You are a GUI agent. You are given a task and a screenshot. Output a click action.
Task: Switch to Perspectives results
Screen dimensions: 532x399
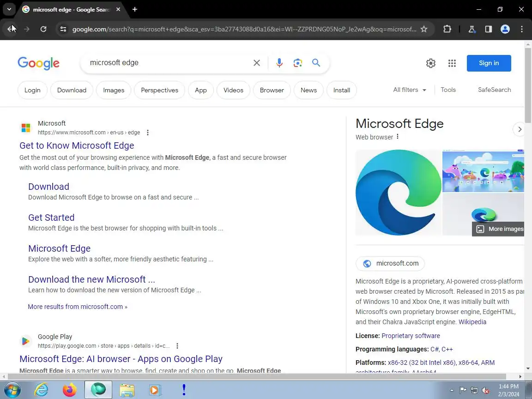159,90
